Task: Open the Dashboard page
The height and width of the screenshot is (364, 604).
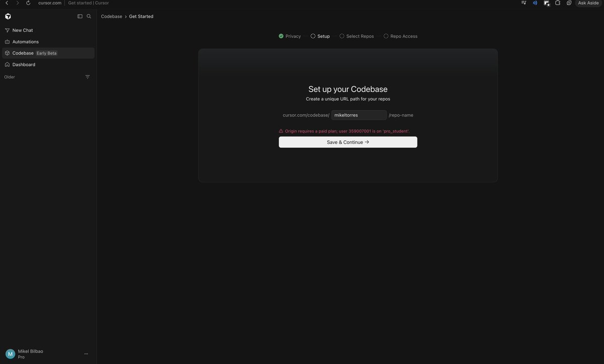Action: tap(48, 64)
